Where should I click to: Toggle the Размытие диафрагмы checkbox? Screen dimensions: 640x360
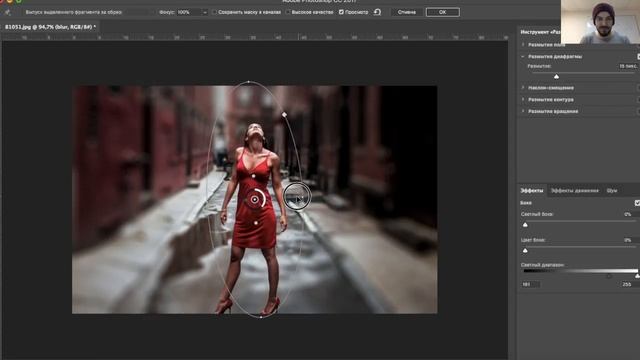coord(638,56)
